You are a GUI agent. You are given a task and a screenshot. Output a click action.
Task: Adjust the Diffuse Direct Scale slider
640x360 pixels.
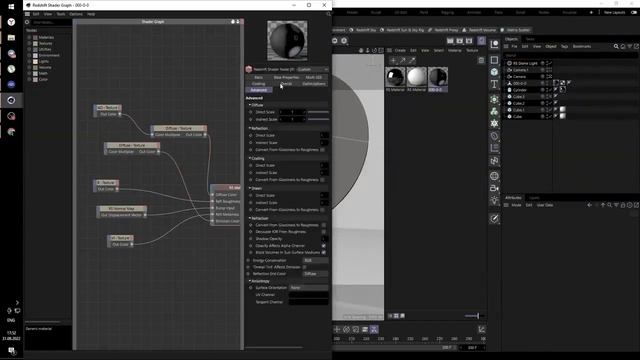click(318, 112)
